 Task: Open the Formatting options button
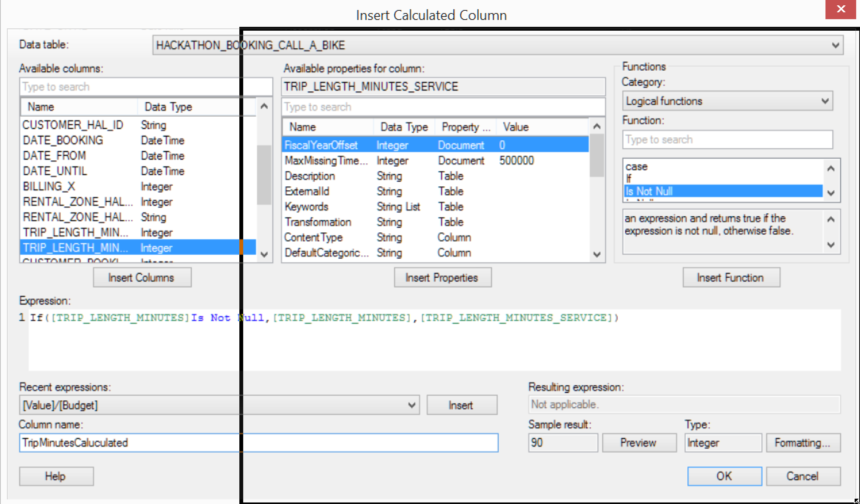(x=803, y=443)
